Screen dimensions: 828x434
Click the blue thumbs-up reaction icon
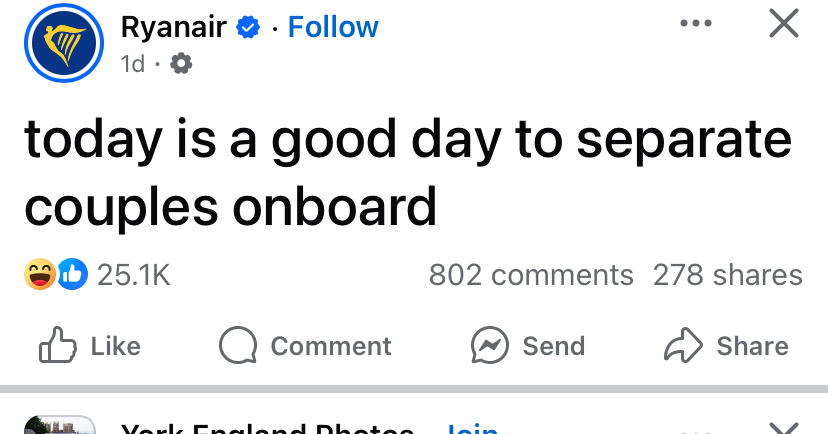[73, 275]
